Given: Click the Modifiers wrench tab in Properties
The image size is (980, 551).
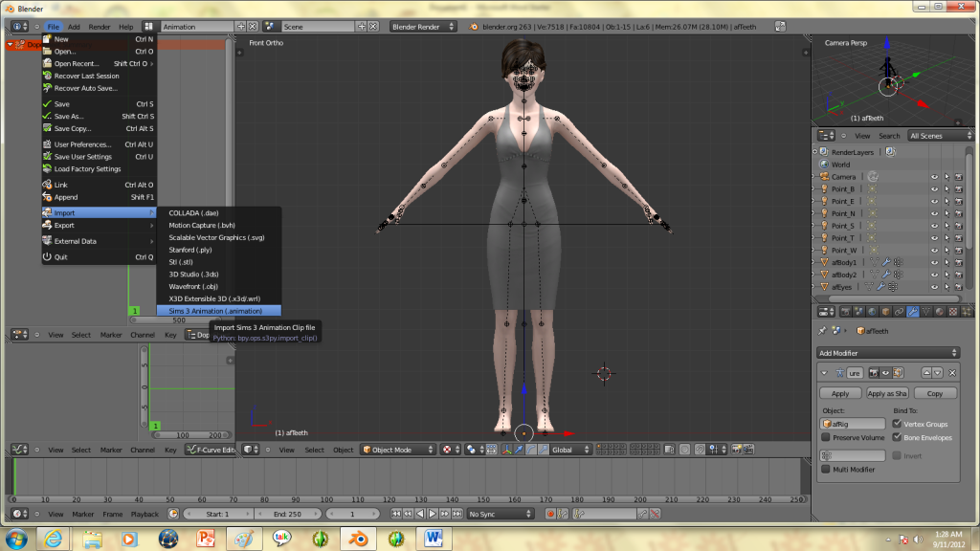Looking at the screenshot, I should pyautogui.click(x=912, y=312).
